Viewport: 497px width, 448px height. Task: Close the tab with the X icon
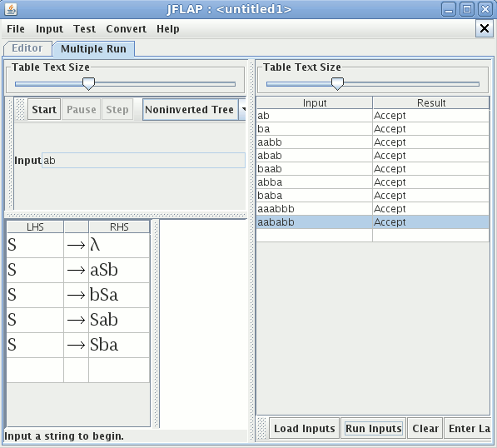[x=484, y=28]
